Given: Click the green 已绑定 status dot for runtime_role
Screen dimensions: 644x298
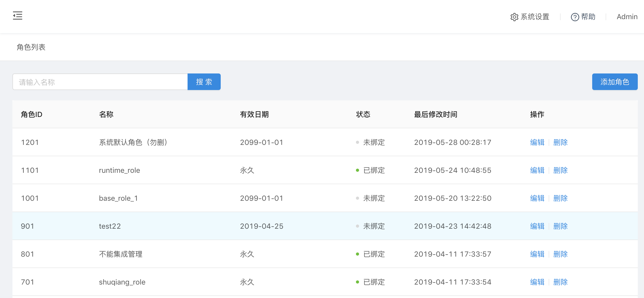Looking at the screenshot, I should click(x=357, y=170).
